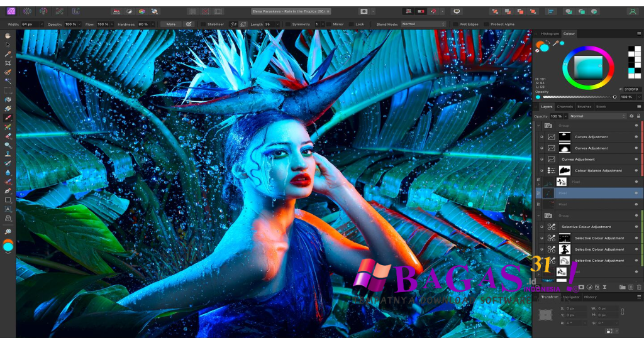Open the snapping options dropdown arrow
This screenshot has width=644, height=338.
click(442, 11)
